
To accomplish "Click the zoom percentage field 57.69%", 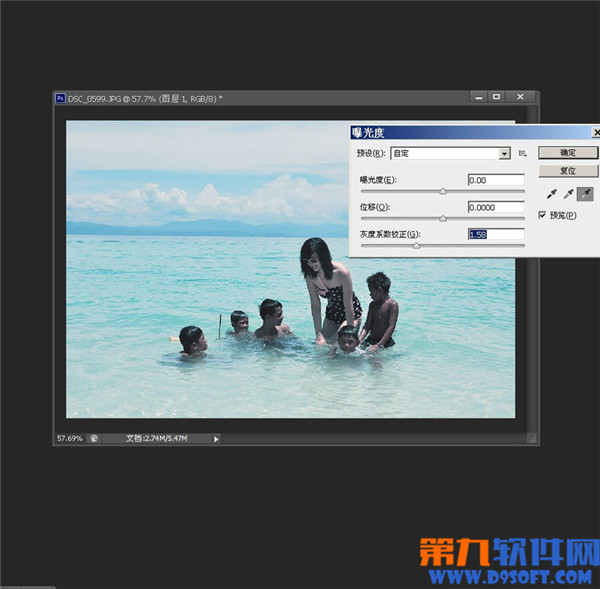I will (x=70, y=439).
